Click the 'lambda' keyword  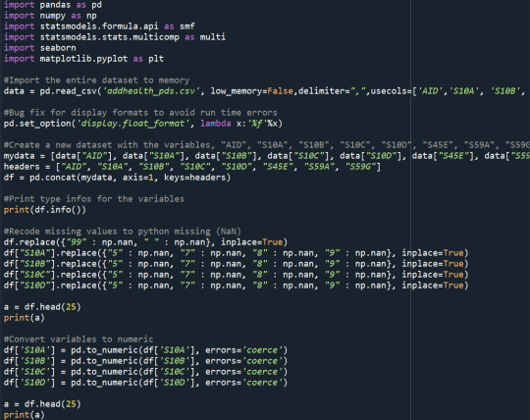(216, 124)
